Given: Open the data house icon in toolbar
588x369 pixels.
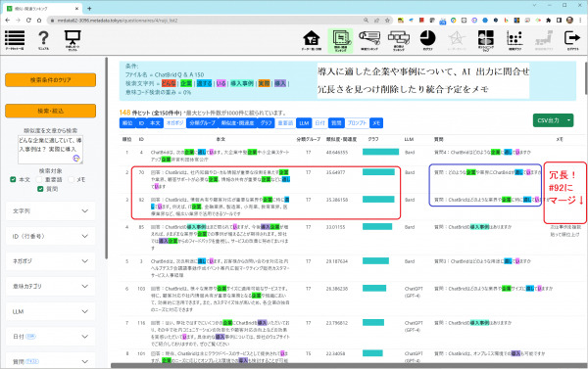Looking at the screenshot, I should (x=312, y=40).
